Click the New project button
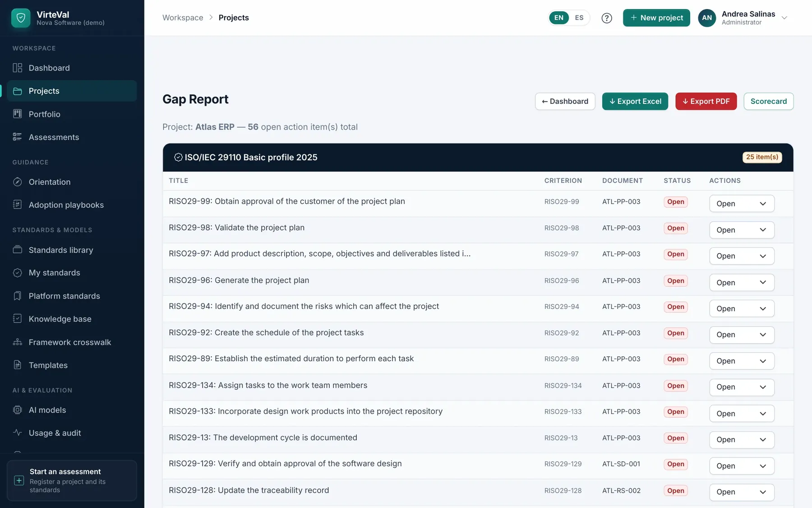812x508 pixels. 656,18
